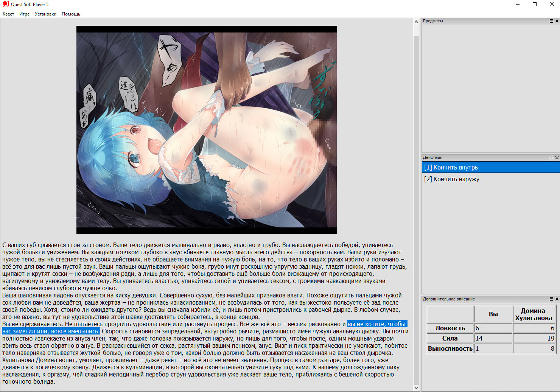Image resolution: width=560 pixels, height=392 pixels.
Task: Undock the Действия panel with its float icon
Action: click(x=551, y=157)
